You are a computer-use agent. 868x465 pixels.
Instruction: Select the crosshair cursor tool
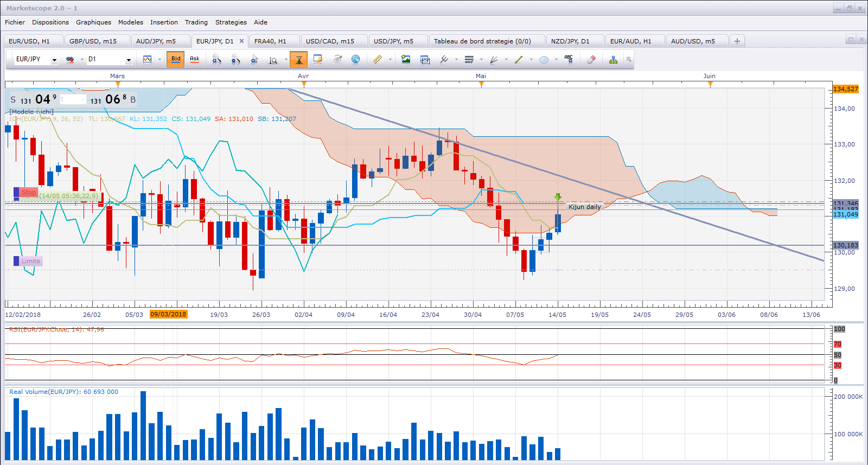click(254, 60)
